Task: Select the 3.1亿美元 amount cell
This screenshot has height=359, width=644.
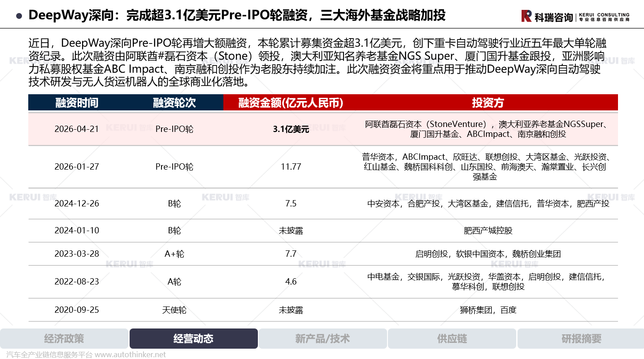Action: (291, 129)
